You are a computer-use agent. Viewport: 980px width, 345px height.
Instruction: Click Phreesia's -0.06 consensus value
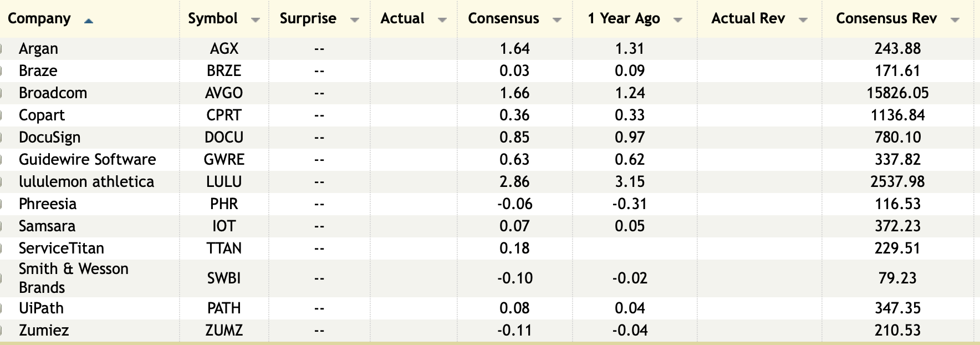(x=514, y=204)
